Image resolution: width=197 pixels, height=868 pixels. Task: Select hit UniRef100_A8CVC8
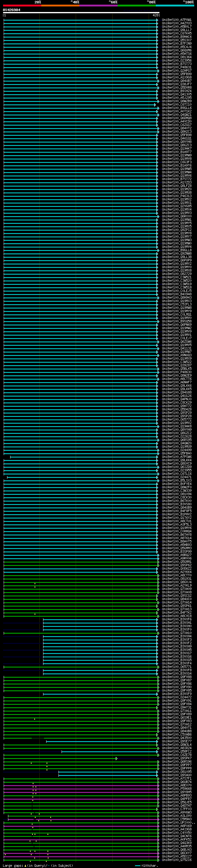click(x=177, y=616)
